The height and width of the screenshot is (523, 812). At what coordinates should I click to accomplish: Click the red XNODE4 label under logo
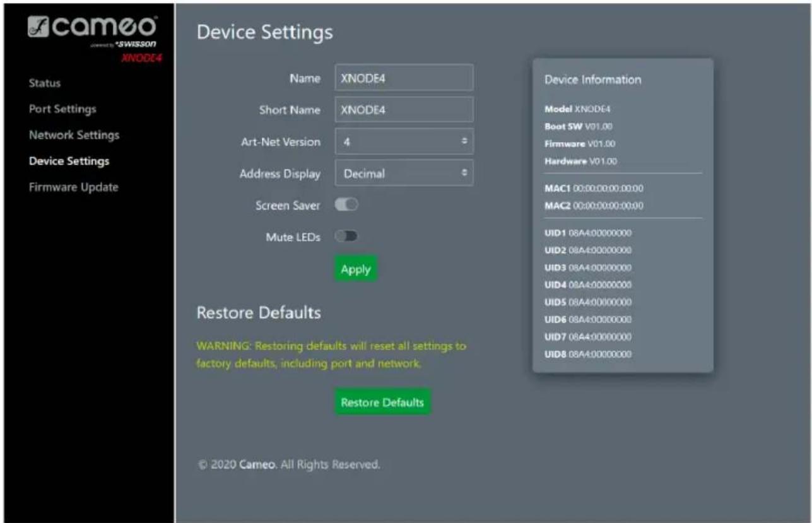(x=140, y=58)
